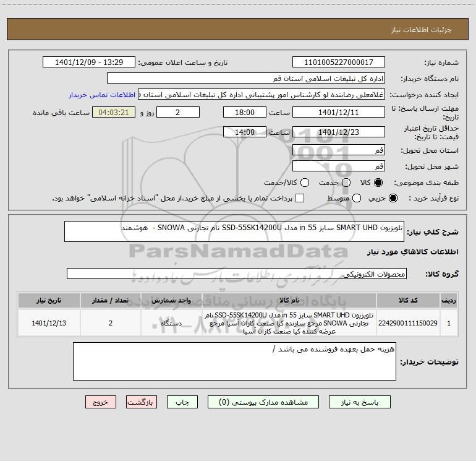Click the گروه کالا field محصولات الکترونیکی

click(237, 274)
